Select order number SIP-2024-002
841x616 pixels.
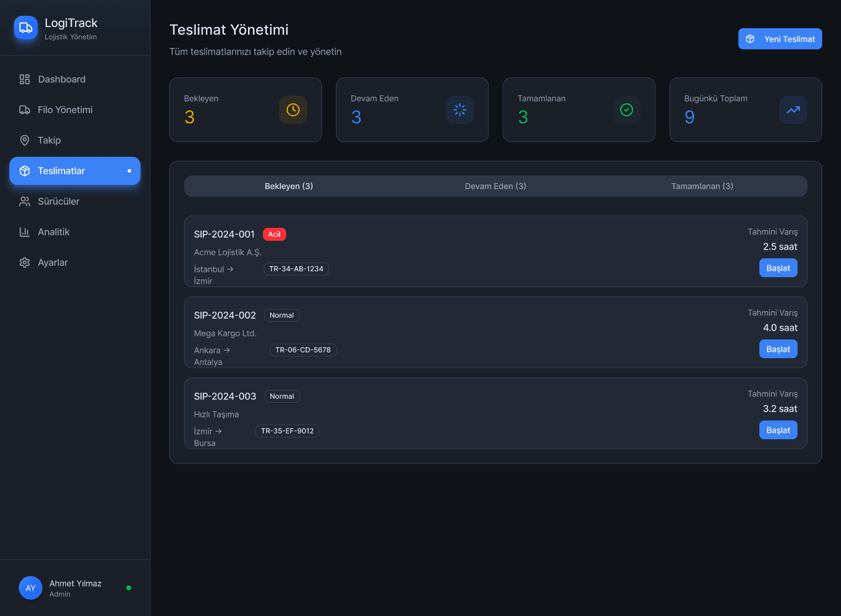[x=225, y=315]
